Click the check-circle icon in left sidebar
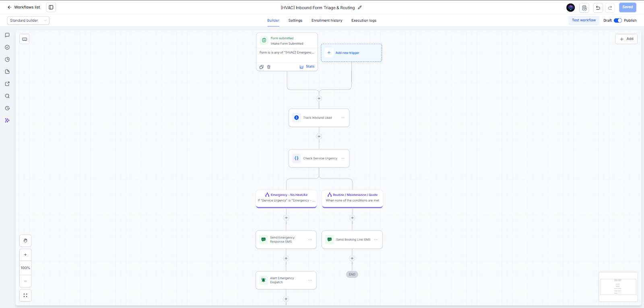644x308 pixels. point(7,47)
